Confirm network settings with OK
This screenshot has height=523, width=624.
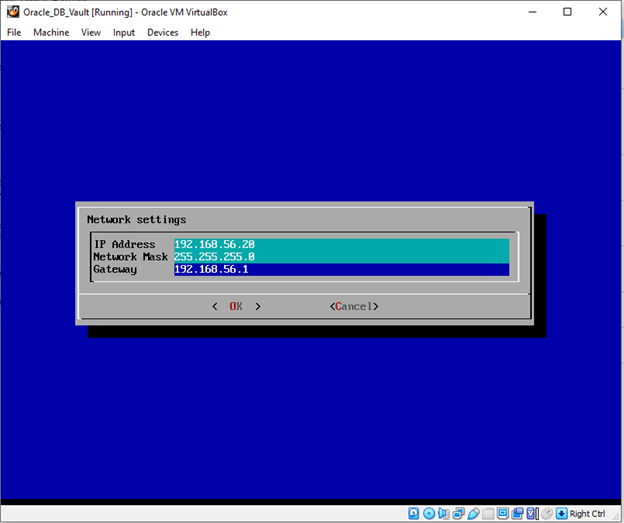coord(236,306)
